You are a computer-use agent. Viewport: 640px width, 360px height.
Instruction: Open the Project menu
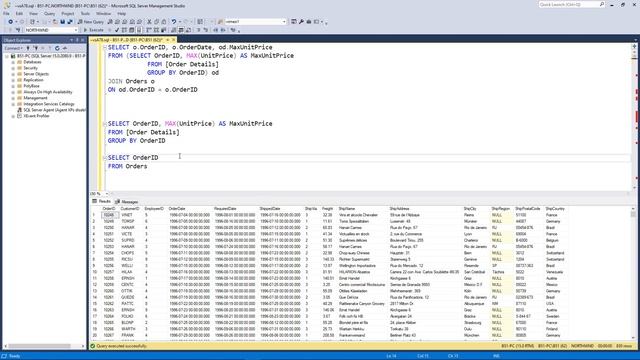(x=68, y=13)
